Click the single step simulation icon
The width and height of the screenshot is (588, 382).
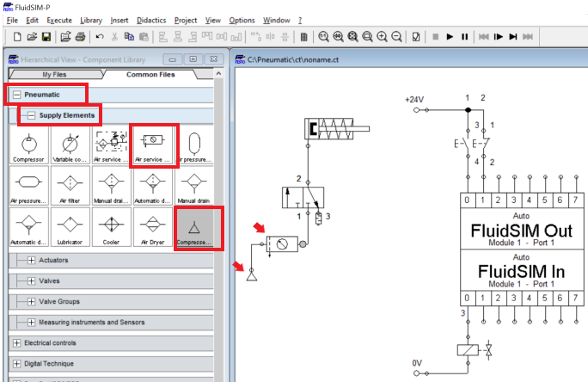click(499, 37)
